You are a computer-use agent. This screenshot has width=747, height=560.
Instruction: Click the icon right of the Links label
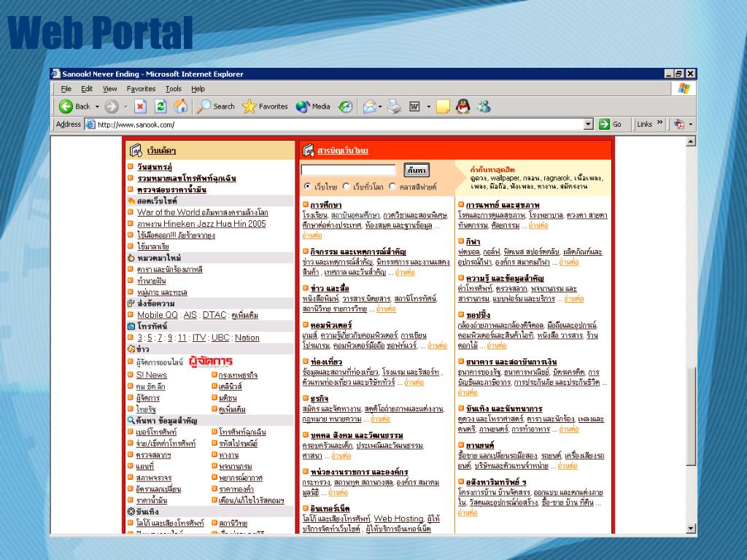coord(679,124)
